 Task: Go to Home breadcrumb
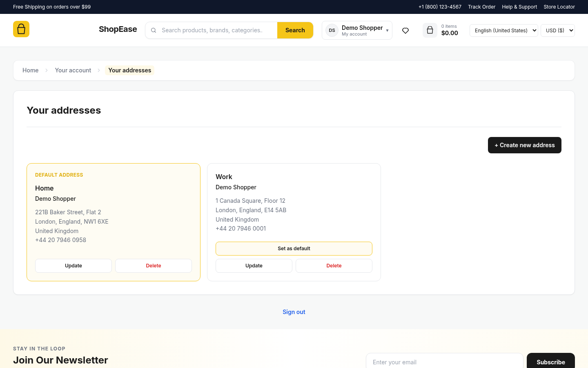coord(31,70)
